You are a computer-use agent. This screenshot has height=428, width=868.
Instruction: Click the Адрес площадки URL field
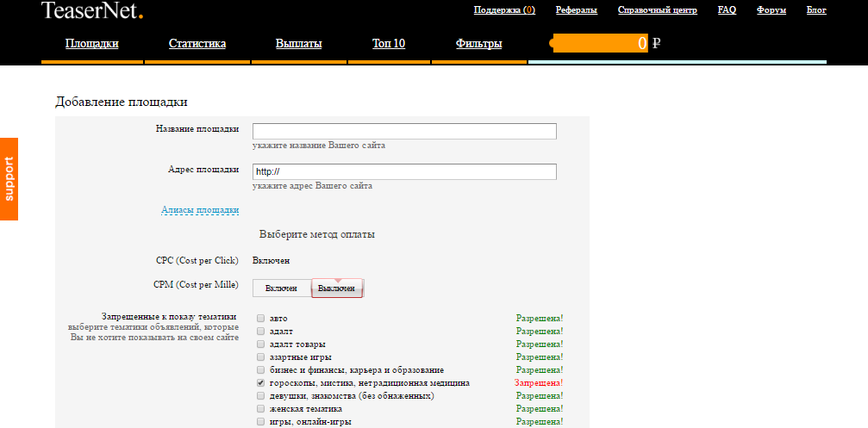[x=404, y=171]
